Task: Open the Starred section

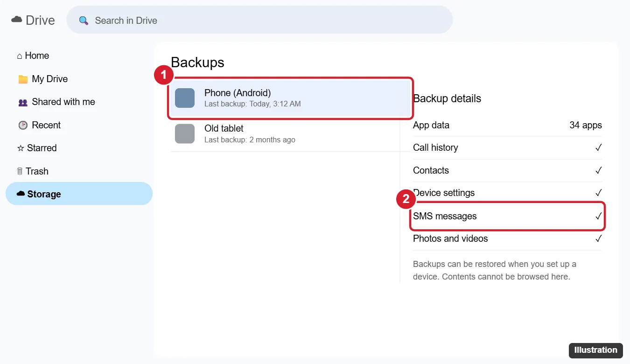Action: coord(79,148)
